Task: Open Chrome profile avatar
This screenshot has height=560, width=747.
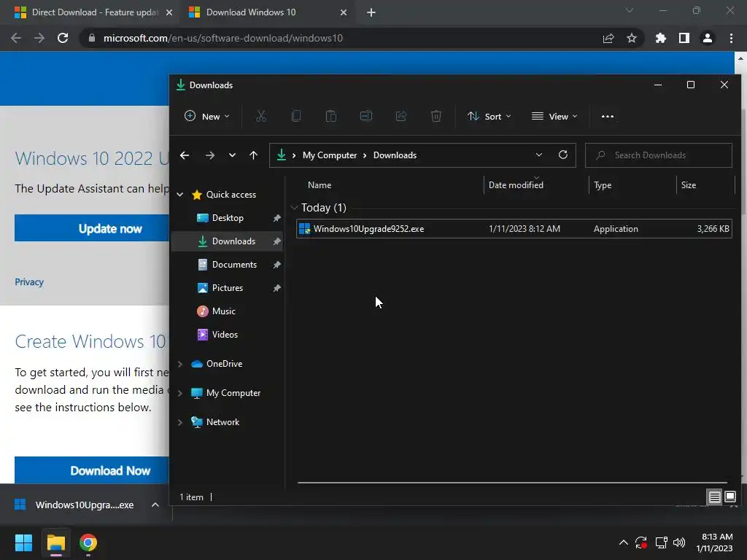Action: coord(708,38)
